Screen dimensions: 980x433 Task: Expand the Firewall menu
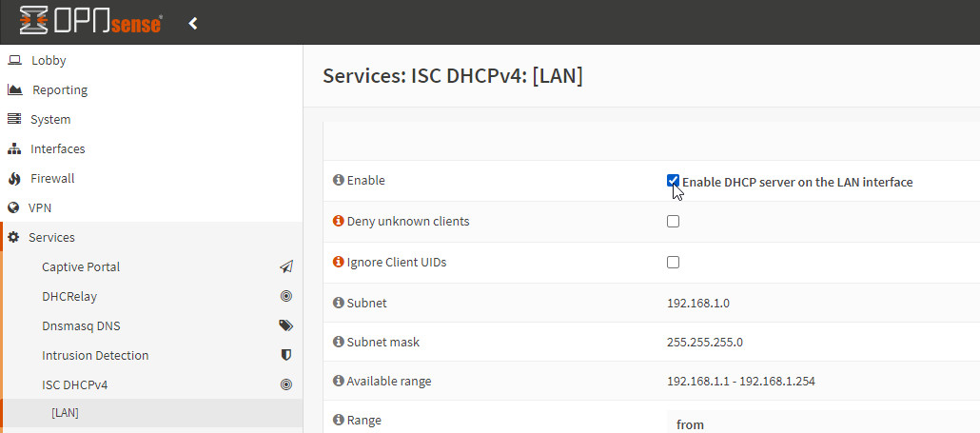pyautogui.click(x=51, y=179)
